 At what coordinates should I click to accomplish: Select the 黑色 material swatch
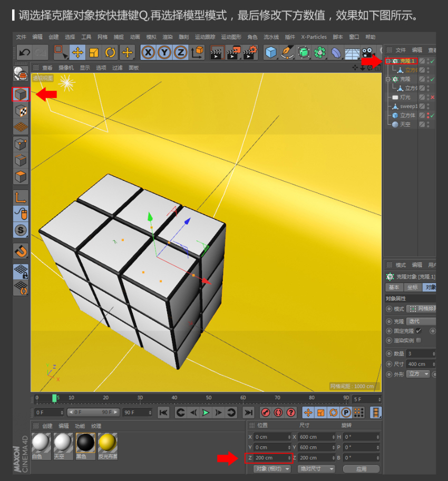[x=85, y=442]
